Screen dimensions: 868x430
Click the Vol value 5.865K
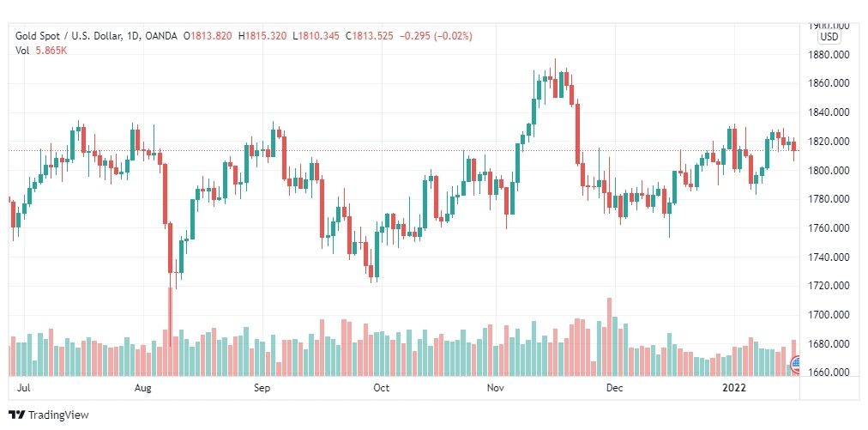[x=50, y=51]
